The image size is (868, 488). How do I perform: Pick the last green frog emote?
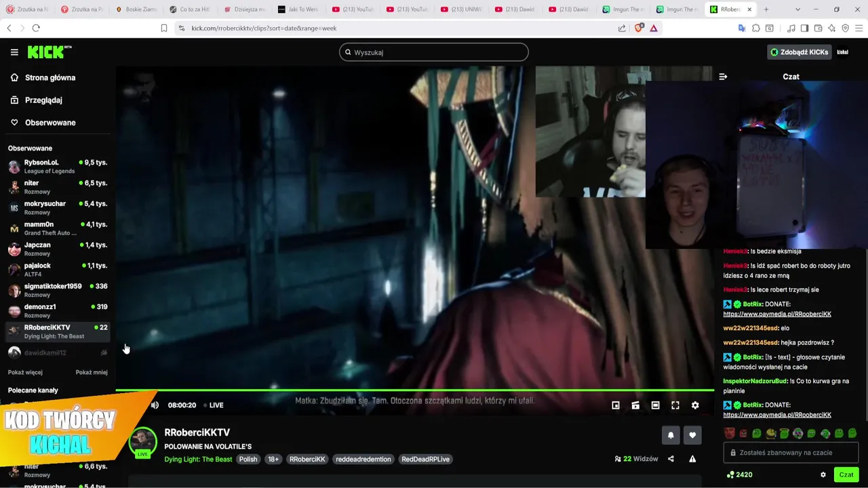click(852, 433)
